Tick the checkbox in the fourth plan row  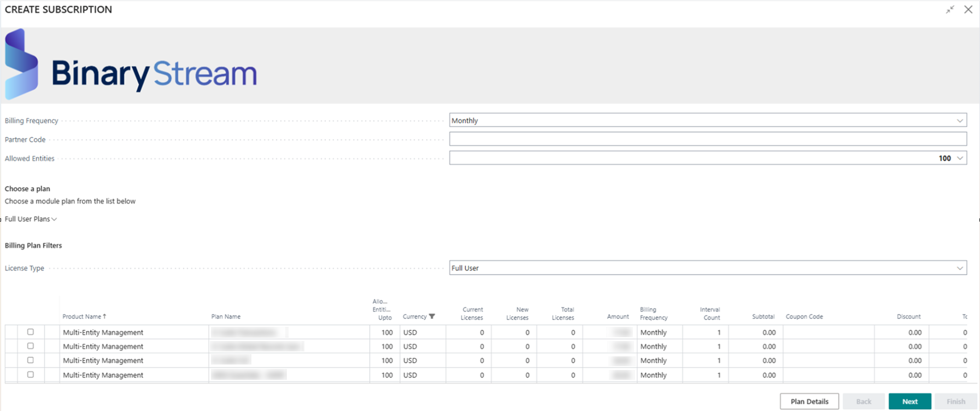click(x=31, y=374)
